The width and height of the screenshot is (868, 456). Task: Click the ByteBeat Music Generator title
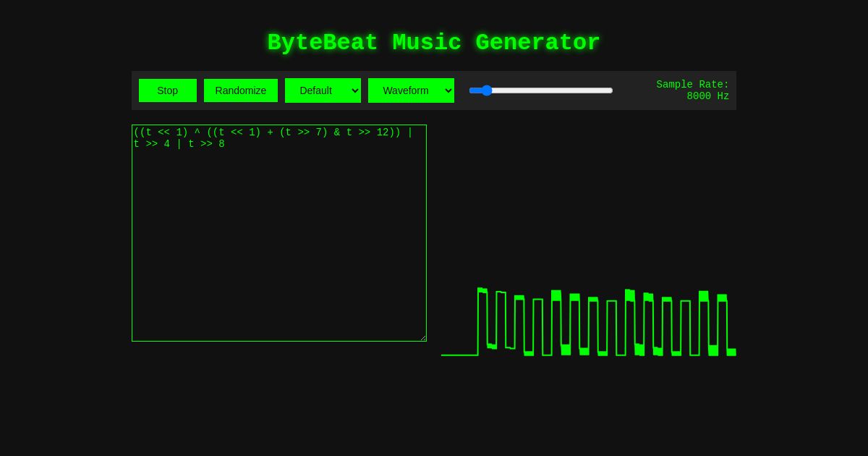[433, 43]
